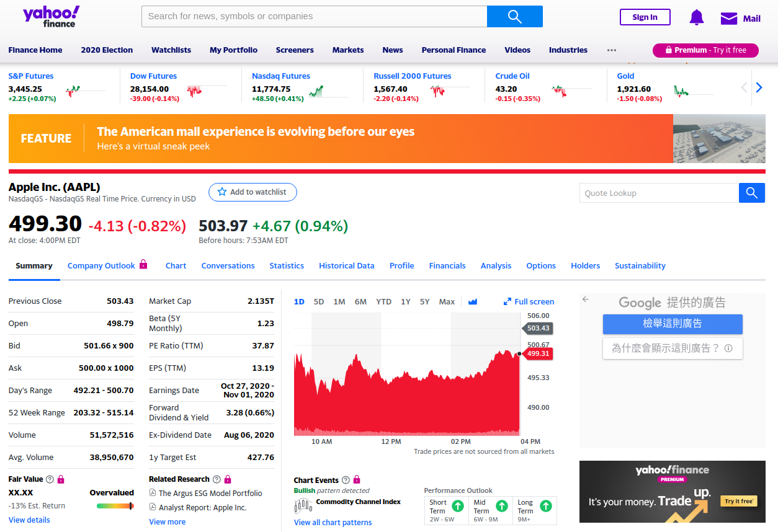This screenshot has width=778, height=532.
Task: Click help icon beside Chart Events
Action: [346, 480]
